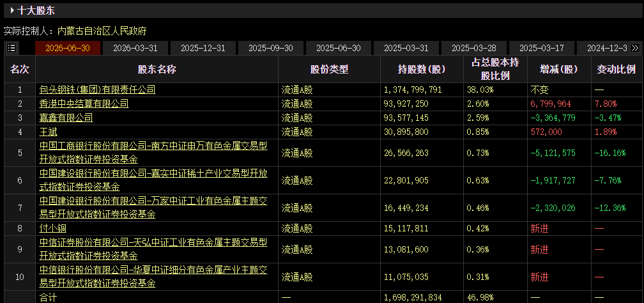Viewport: 644px width, 303px height.
Task: Open the 万家中证工业有色金属 fund link
Action: 153,208
